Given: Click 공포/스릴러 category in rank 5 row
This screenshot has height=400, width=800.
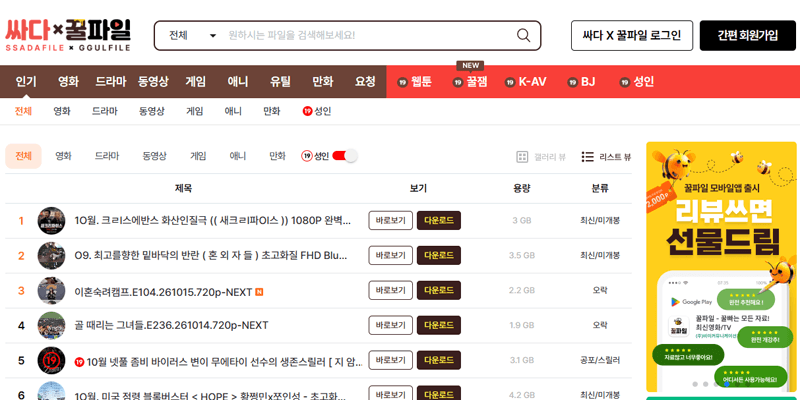Looking at the screenshot, I should [600, 360].
